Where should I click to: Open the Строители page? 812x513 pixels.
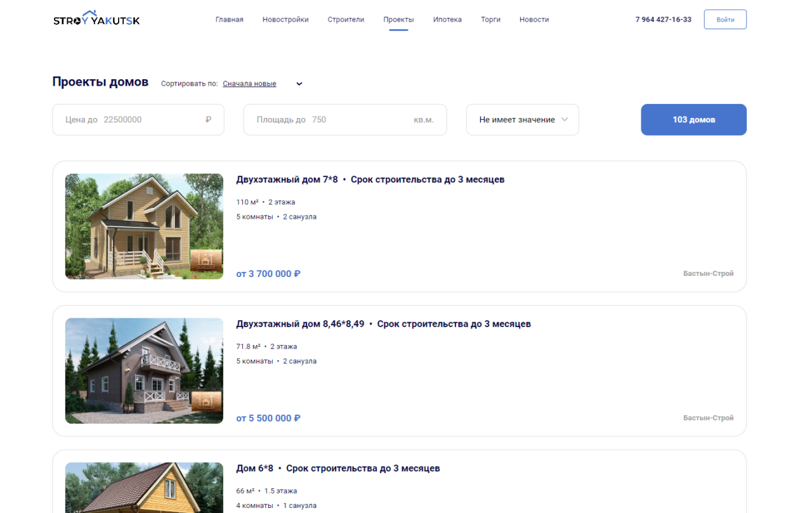346,20
